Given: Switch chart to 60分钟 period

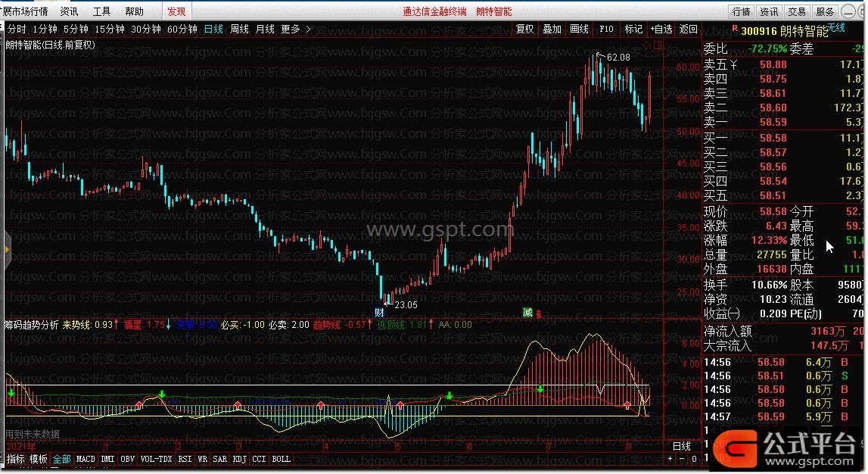Looking at the screenshot, I should (182, 29).
